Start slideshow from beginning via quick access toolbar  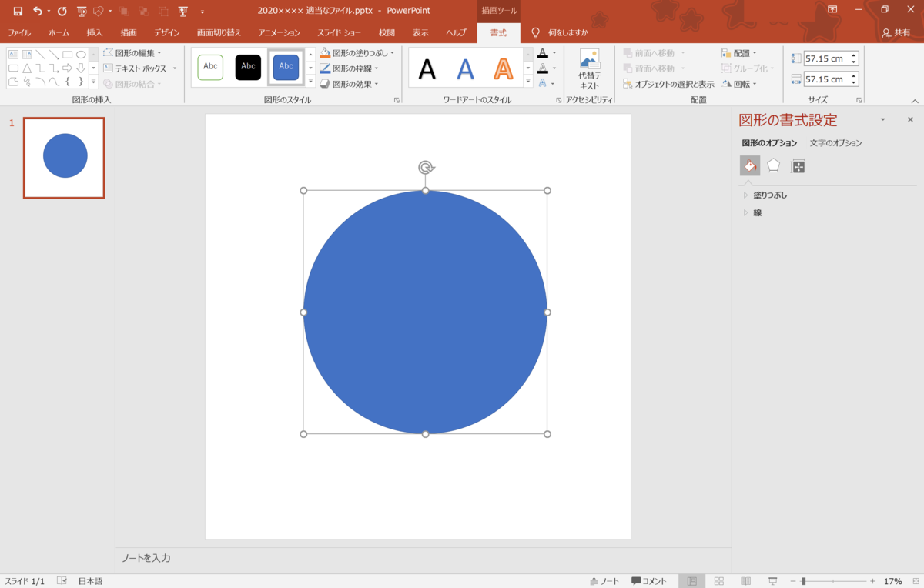pos(82,11)
